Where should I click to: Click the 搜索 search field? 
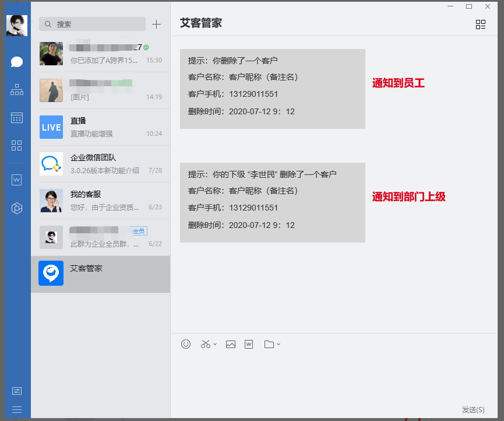tap(93, 24)
